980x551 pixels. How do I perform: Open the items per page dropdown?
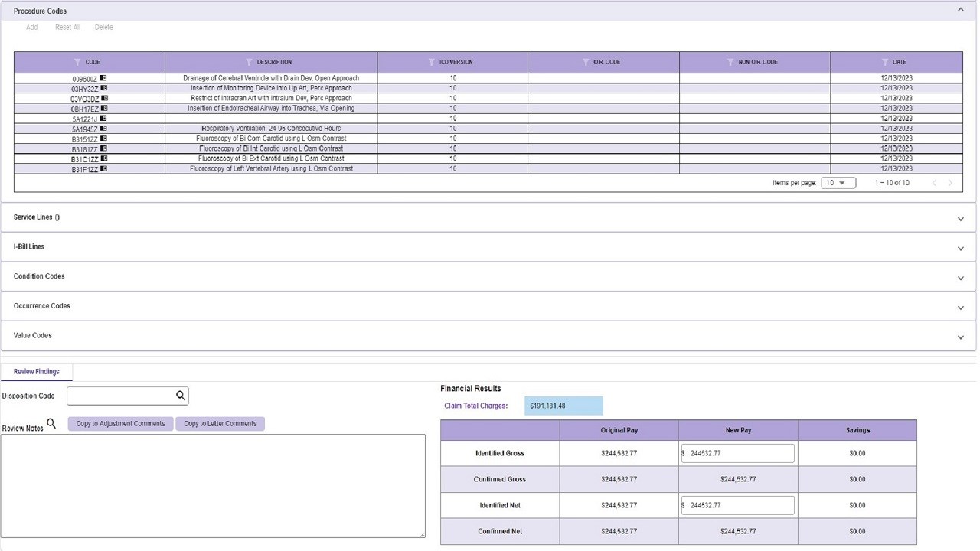[x=838, y=183]
